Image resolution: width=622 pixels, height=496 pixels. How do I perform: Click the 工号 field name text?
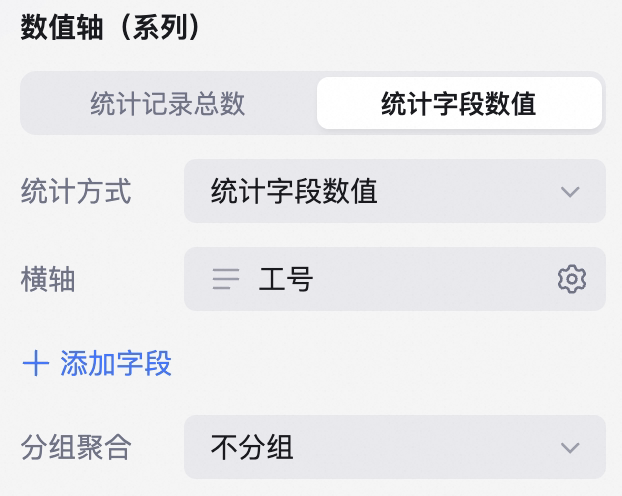tap(286, 279)
